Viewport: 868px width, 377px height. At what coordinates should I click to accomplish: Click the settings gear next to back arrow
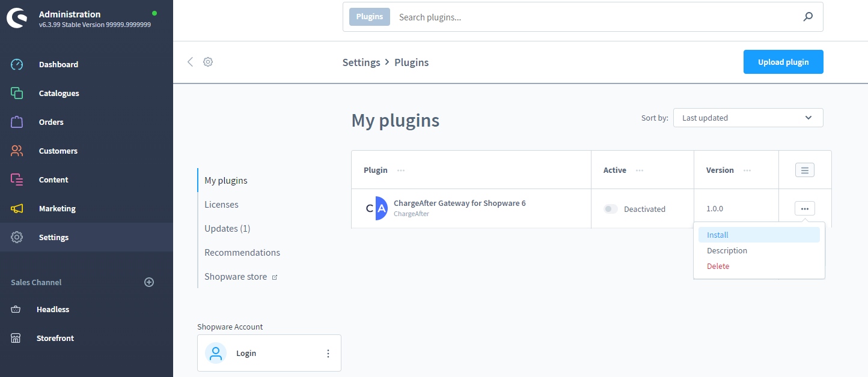pos(208,62)
